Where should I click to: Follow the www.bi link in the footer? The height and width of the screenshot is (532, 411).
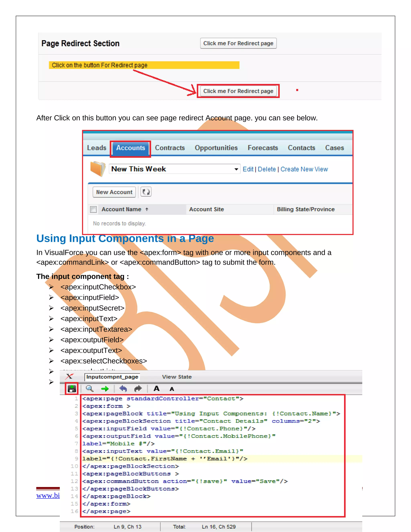point(48,495)
